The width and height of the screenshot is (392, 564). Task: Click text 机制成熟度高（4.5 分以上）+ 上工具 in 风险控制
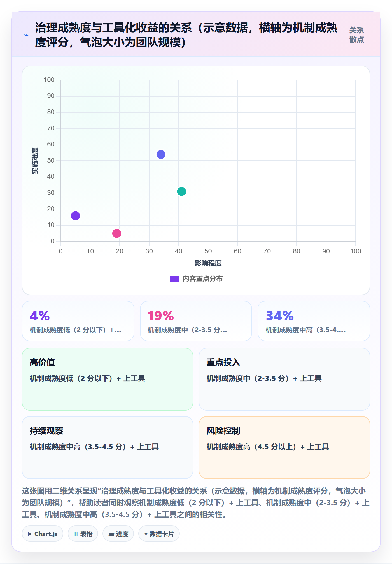click(268, 447)
